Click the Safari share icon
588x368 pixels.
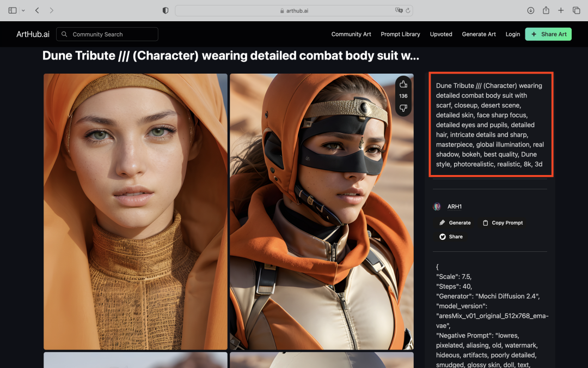(x=546, y=10)
